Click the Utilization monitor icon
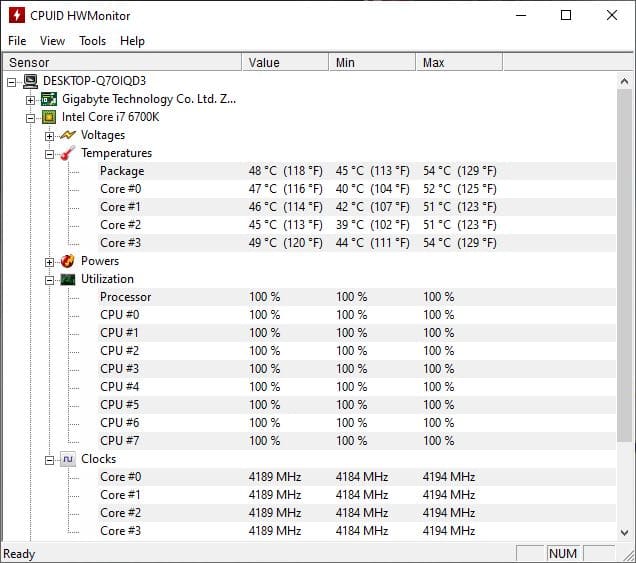The height and width of the screenshot is (563, 636). [68, 279]
